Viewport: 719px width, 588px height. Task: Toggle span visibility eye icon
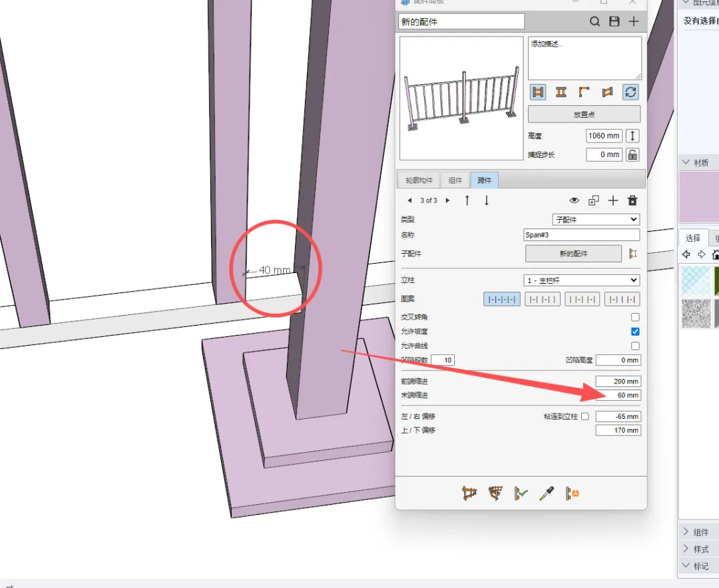click(x=574, y=200)
